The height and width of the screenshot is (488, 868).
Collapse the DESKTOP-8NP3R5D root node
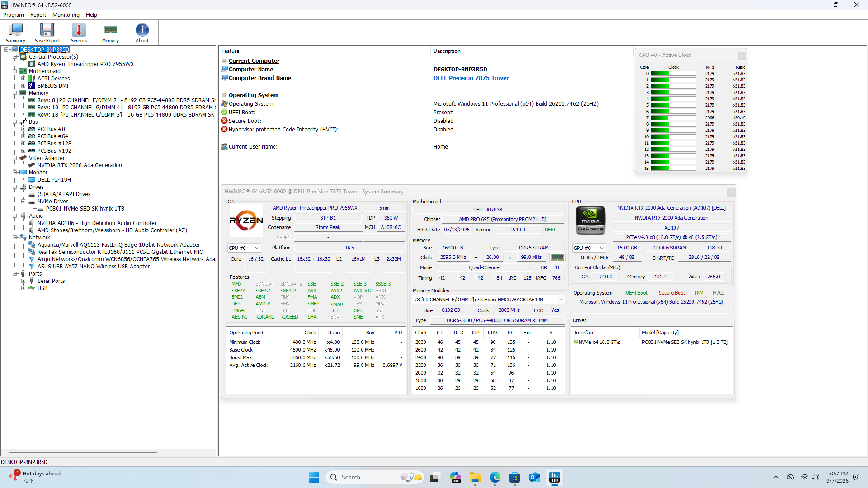point(6,50)
